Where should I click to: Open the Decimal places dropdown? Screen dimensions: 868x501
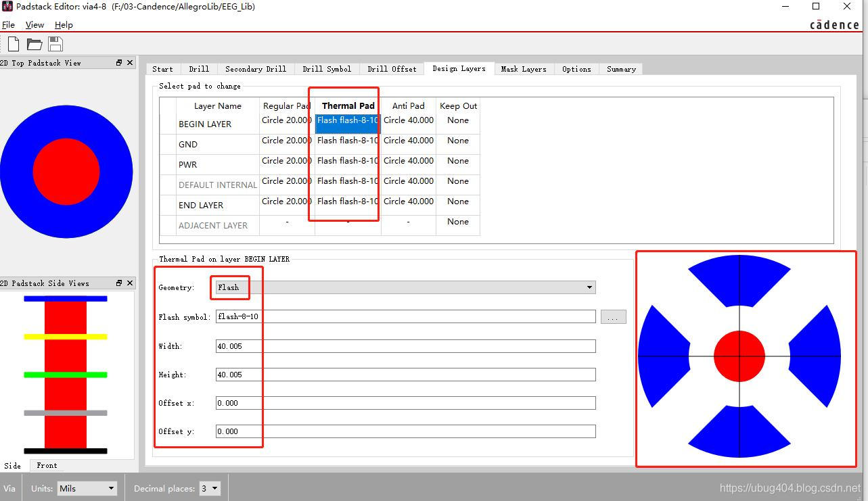[210, 488]
